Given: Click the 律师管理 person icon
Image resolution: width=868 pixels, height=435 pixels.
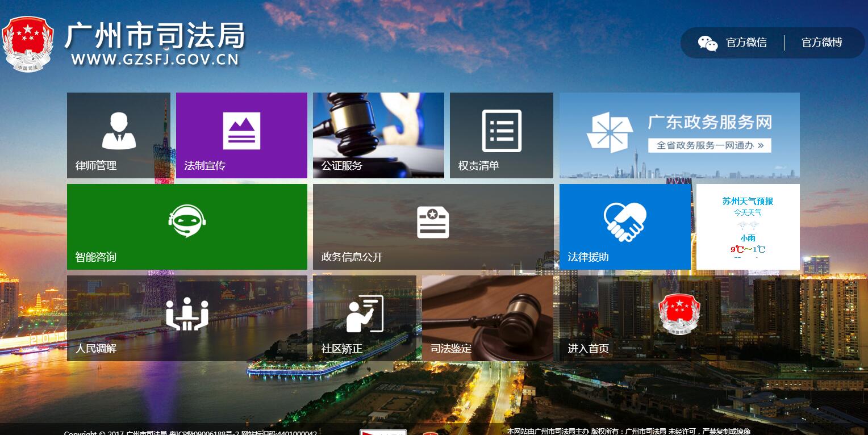Looking at the screenshot, I should point(119,131).
